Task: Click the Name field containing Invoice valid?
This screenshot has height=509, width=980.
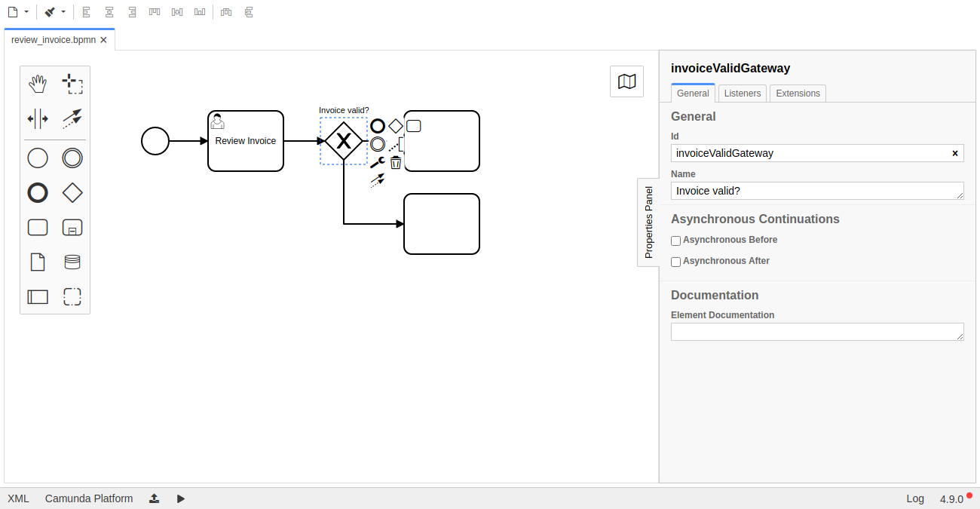Action: tap(816, 191)
